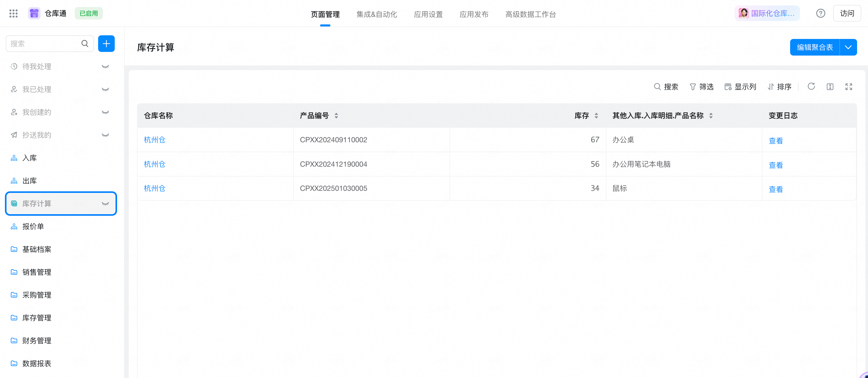Click the fullscreen expand icon

(x=849, y=87)
